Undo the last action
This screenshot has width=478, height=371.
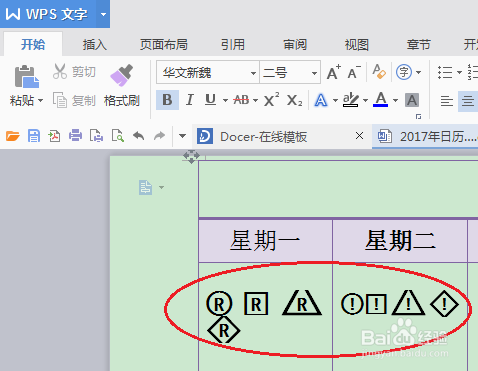tap(139, 136)
